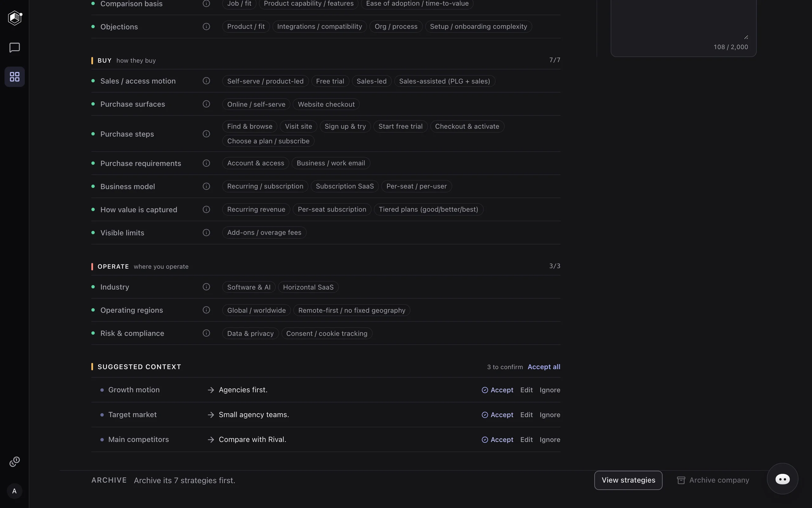Screen dimensions: 812x508
Task: Accept the Main competitors suggestion
Action: click(x=497, y=440)
